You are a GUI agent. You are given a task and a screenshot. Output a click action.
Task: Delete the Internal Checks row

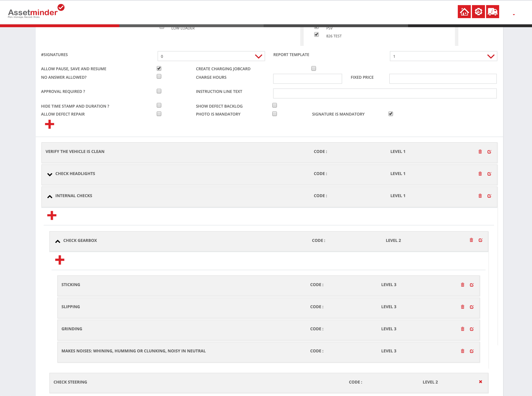[x=480, y=196]
